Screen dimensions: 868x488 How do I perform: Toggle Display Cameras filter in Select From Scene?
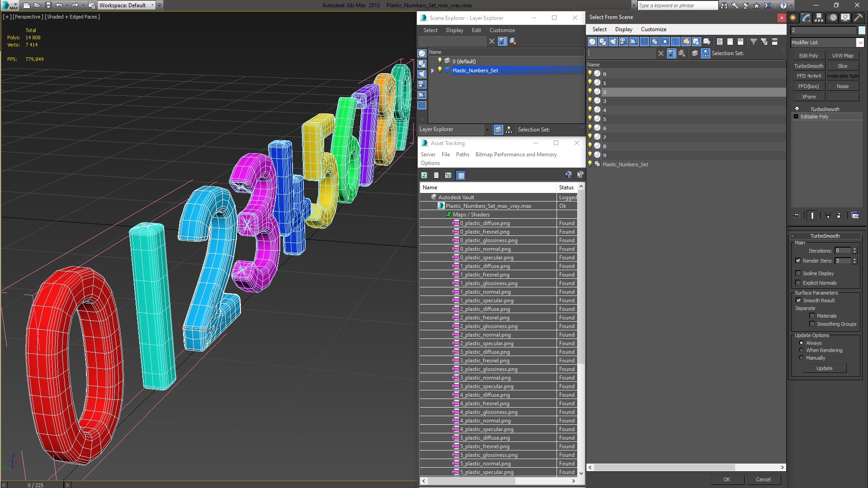tap(623, 42)
